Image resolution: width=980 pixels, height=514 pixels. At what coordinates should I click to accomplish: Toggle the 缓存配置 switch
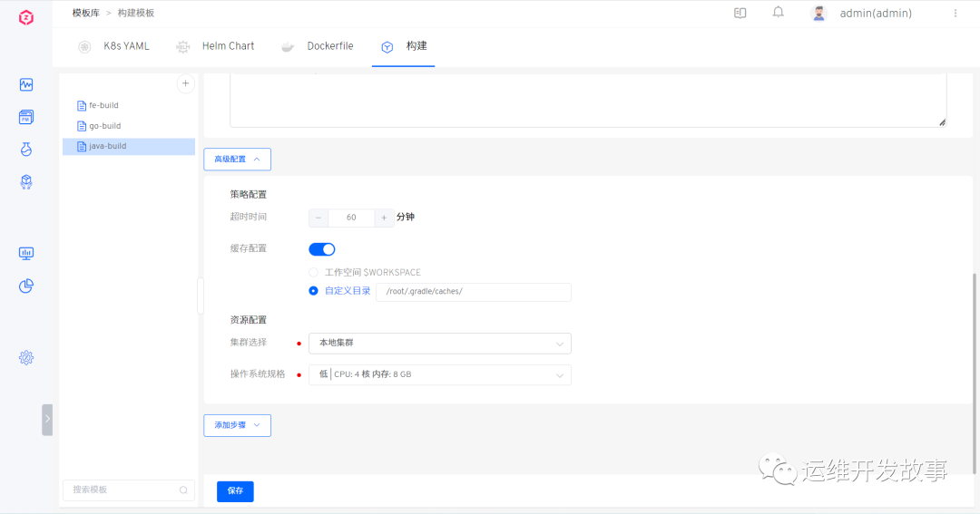pos(322,249)
